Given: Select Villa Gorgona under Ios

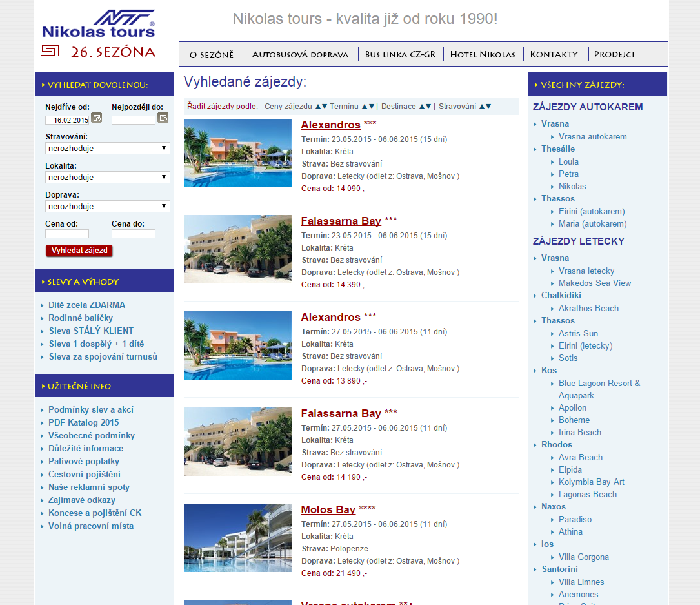Looking at the screenshot, I should (x=583, y=557).
